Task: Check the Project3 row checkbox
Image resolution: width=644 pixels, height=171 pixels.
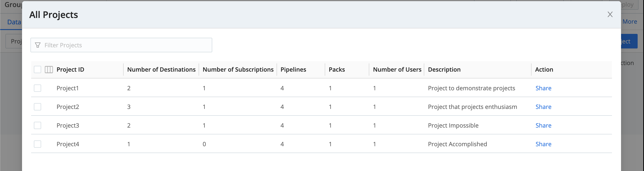Action: (37, 125)
